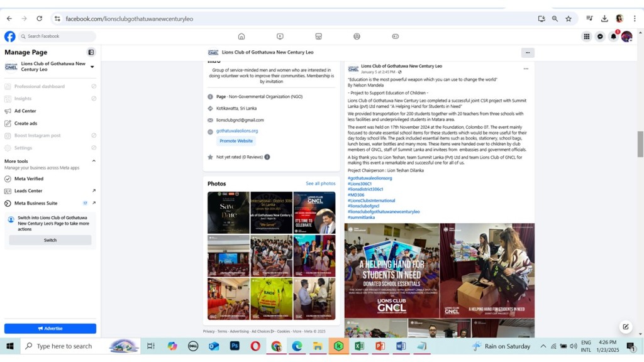Screen dimensions: 644x362
Task: Click the #Lions306C1 hashtag
Action: (359, 184)
